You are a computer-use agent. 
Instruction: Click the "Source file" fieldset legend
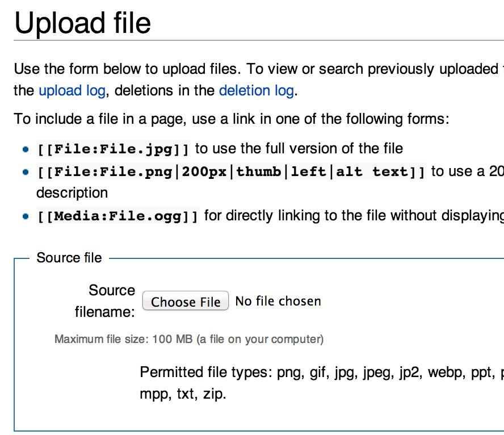coord(69,258)
